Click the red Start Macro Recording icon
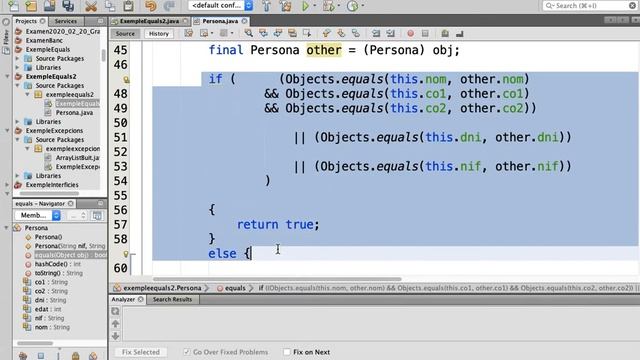This screenshot has height=360, width=640. (410, 33)
